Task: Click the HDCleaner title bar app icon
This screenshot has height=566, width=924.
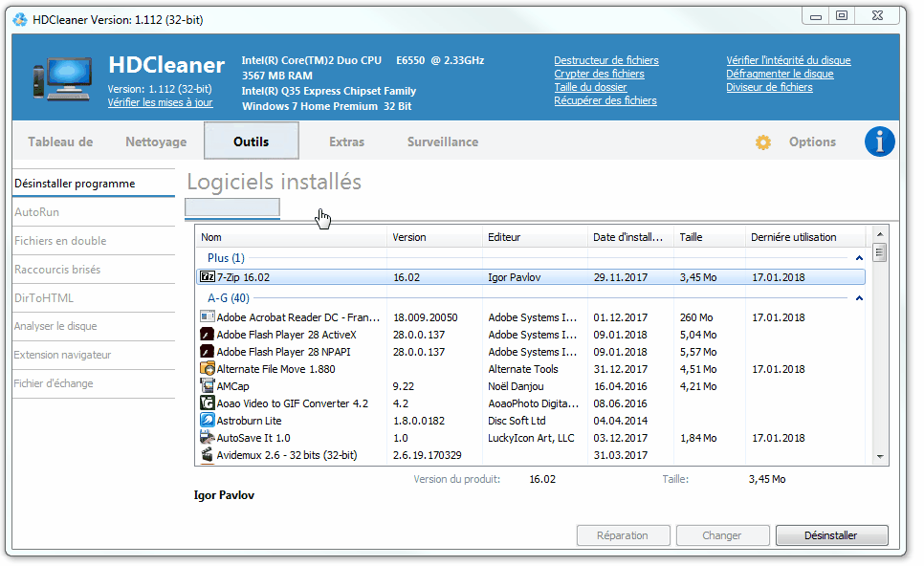Action: [20, 19]
